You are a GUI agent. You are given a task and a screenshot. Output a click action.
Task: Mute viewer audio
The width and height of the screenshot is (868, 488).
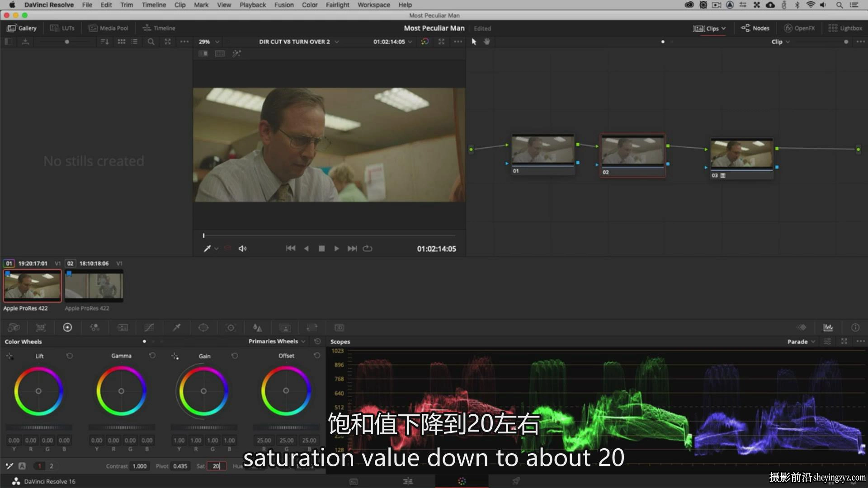[x=242, y=249]
